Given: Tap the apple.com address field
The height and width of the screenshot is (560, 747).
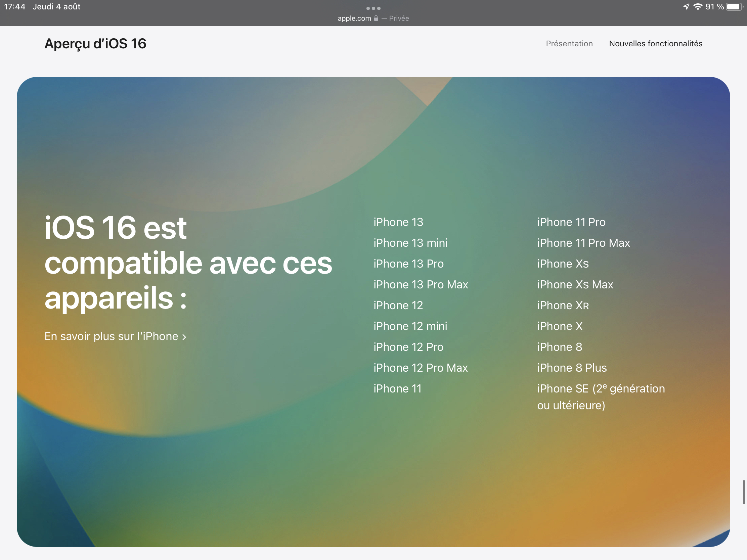Looking at the screenshot, I should (354, 18).
